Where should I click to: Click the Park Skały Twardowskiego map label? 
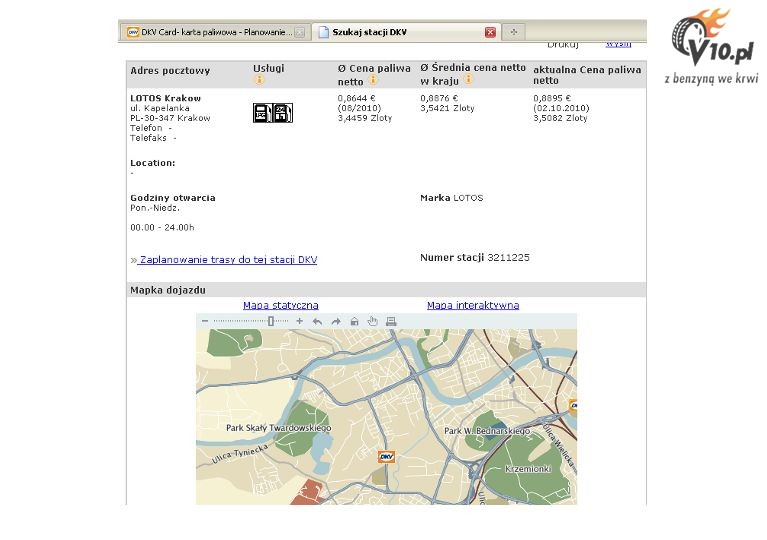(278, 428)
